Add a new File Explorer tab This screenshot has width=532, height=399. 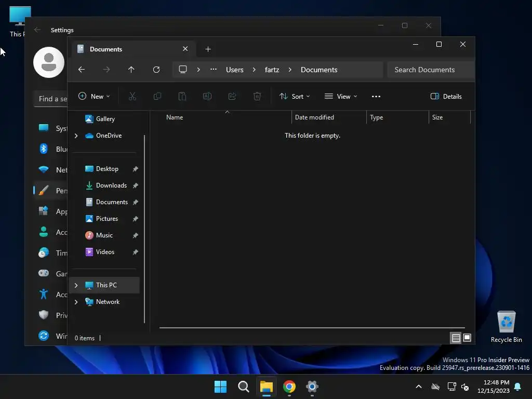tap(208, 49)
